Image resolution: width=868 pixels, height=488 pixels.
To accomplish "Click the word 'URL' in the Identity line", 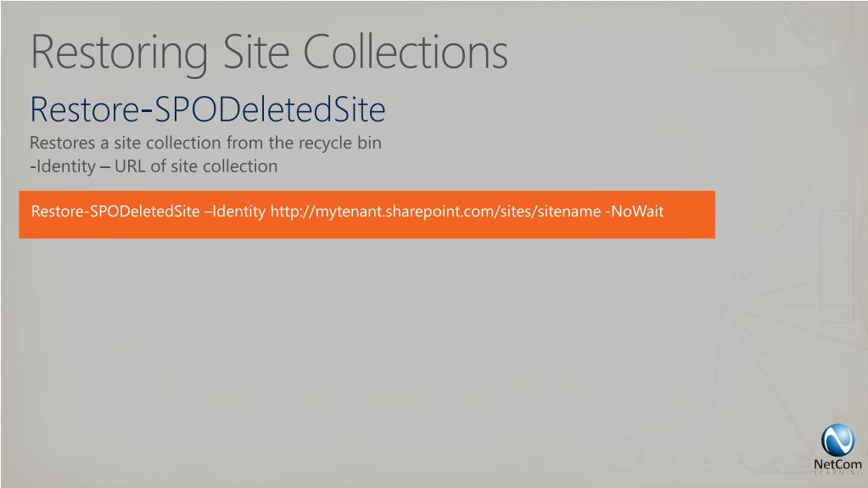I will click(x=130, y=166).
